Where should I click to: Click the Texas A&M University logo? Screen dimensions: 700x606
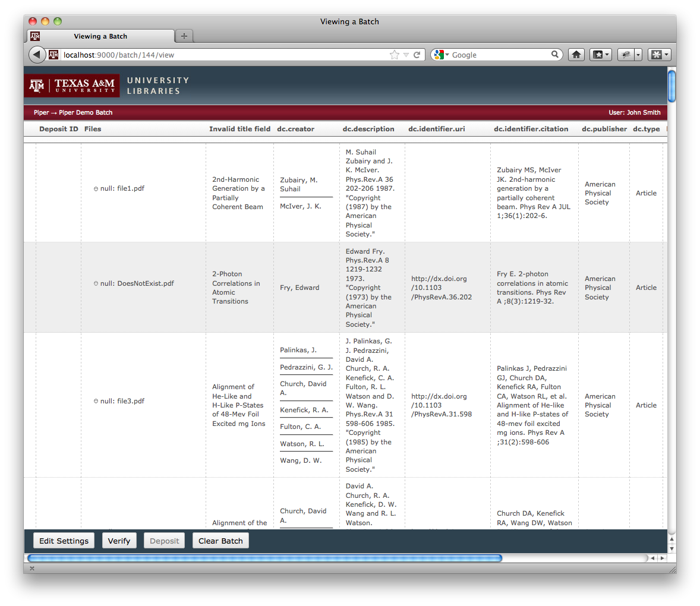pyautogui.click(x=72, y=85)
